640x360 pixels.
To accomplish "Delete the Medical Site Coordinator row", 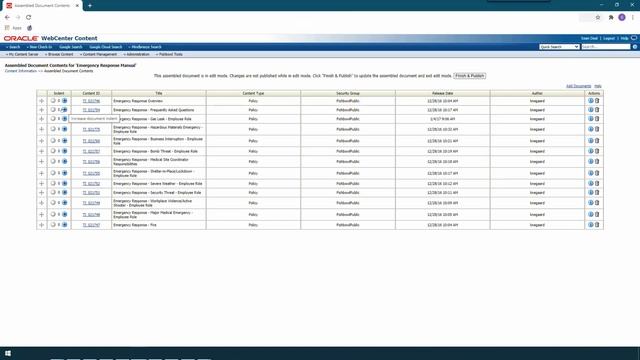I will (x=597, y=162).
